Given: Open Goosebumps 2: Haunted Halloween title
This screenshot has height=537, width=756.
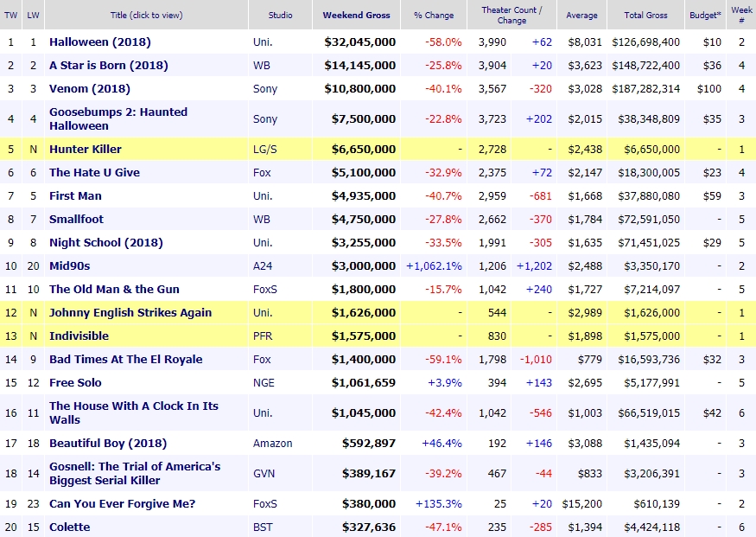Looking at the screenshot, I should click(x=118, y=118).
